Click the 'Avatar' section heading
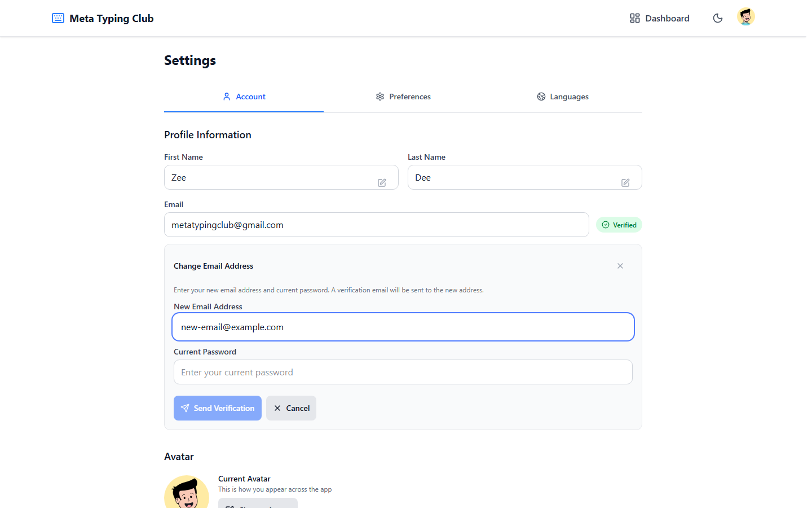The width and height of the screenshot is (812, 508). 179,457
